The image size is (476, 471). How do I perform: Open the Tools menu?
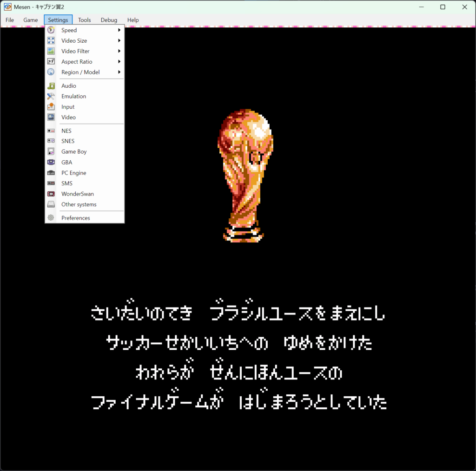[85, 20]
